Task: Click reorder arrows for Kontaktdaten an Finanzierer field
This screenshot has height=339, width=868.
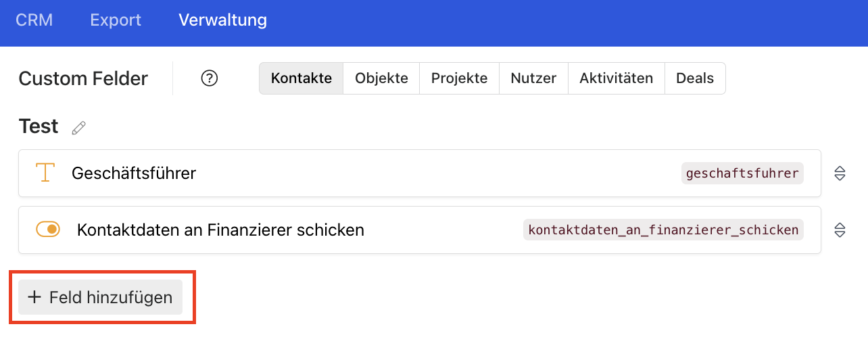Action: (840, 230)
